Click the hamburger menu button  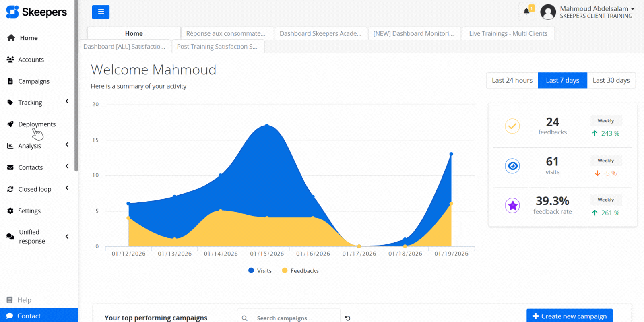click(101, 12)
